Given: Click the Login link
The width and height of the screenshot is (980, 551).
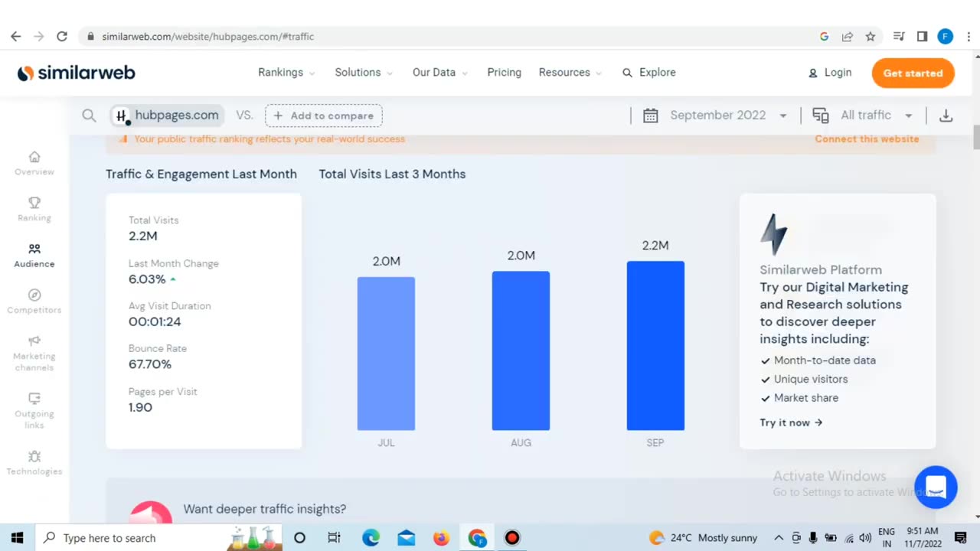Looking at the screenshot, I should point(830,72).
